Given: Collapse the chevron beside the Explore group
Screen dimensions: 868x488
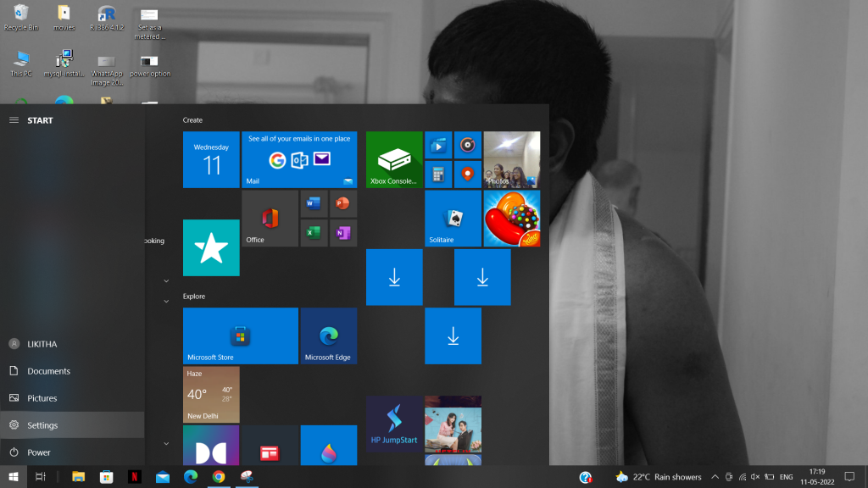Looking at the screenshot, I should 166,300.
